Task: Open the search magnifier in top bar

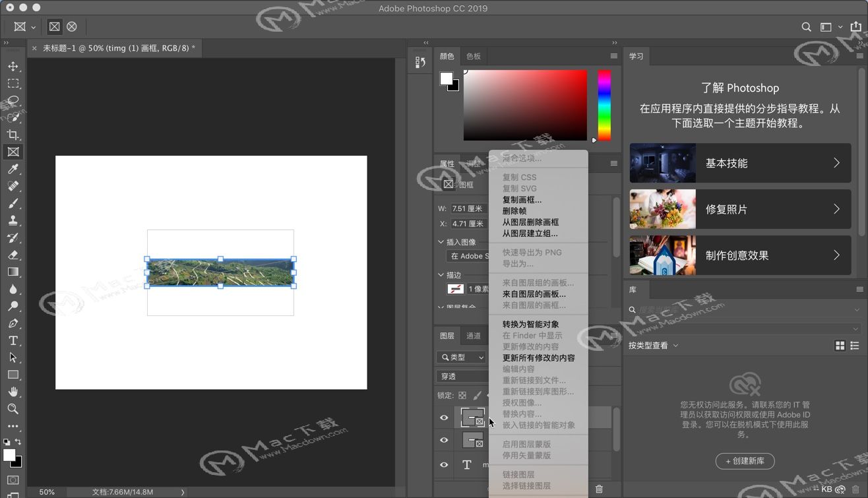Action: [x=806, y=27]
